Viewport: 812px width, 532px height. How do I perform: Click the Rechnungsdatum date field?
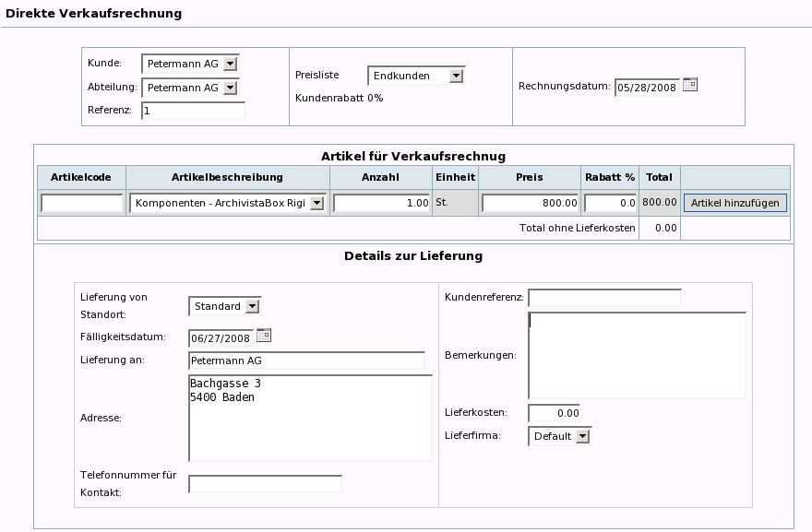[x=647, y=88]
